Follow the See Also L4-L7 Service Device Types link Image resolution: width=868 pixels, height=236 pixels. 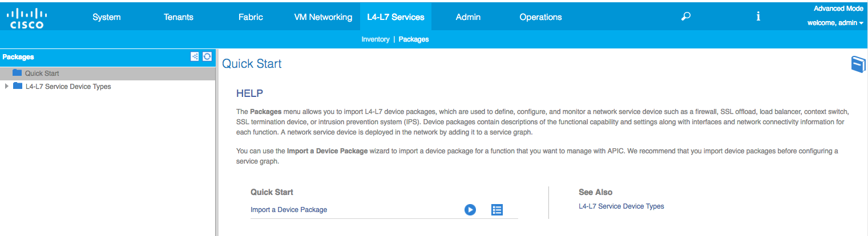(621, 206)
